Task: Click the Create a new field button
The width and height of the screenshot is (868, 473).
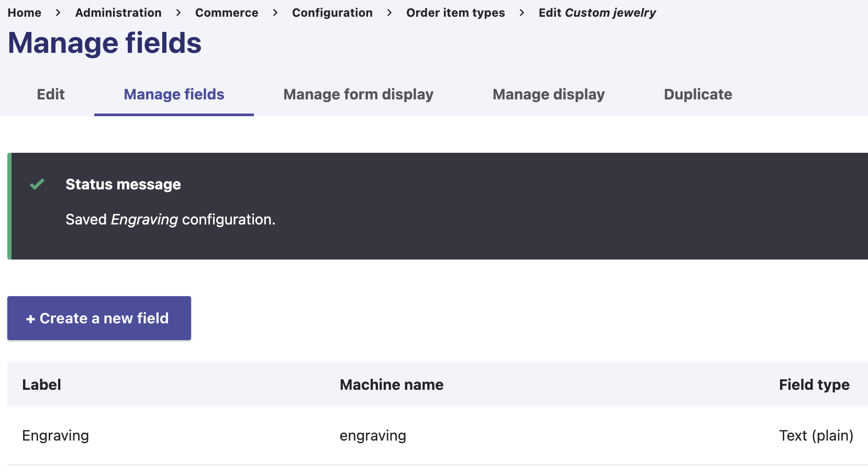Action: pos(99,318)
